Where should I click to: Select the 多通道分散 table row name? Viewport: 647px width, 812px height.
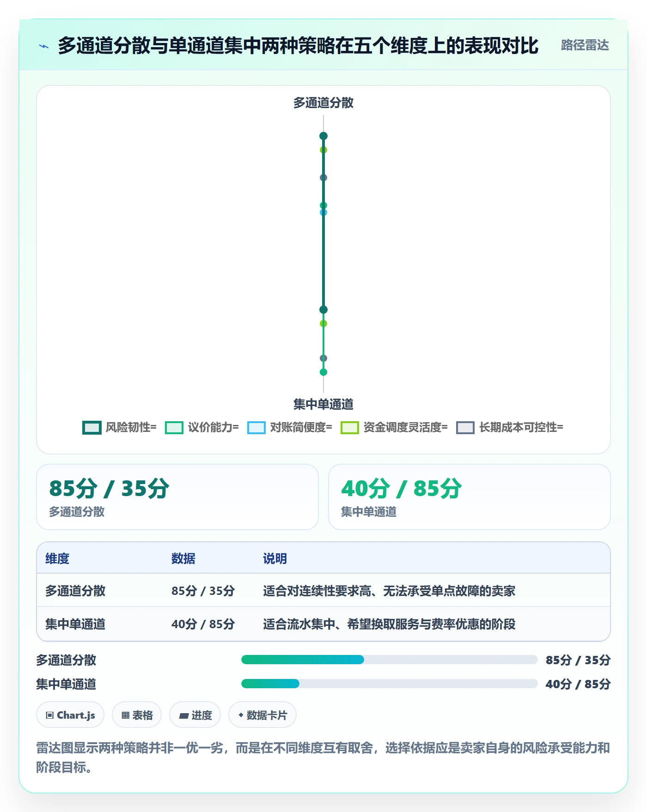click(75, 591)
